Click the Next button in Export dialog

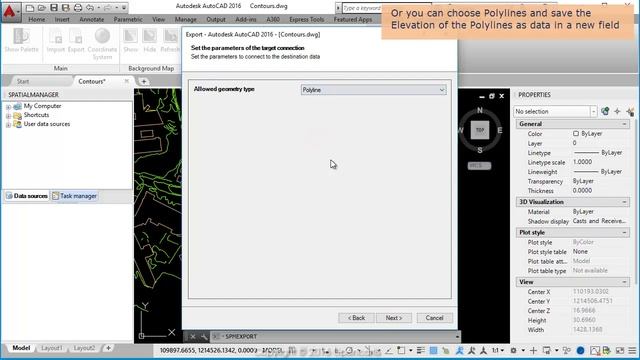394,318
